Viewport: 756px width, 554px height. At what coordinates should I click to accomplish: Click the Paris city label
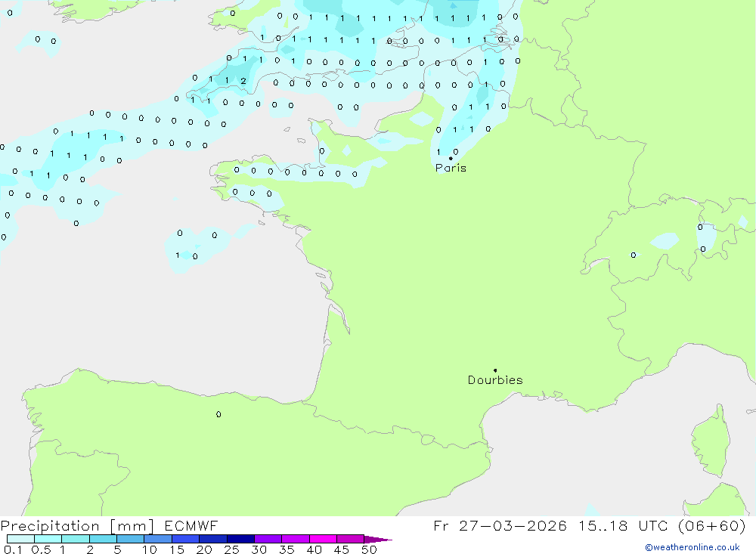pos(451,168)
